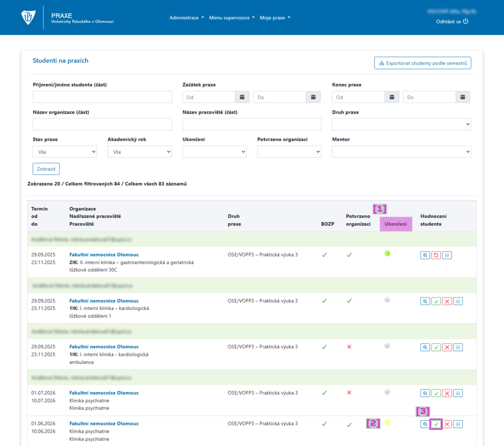This screenshot has height=446, width=504.
Task: Click the Příjmení/jméno studenta input field
Action: pos(102,97)
